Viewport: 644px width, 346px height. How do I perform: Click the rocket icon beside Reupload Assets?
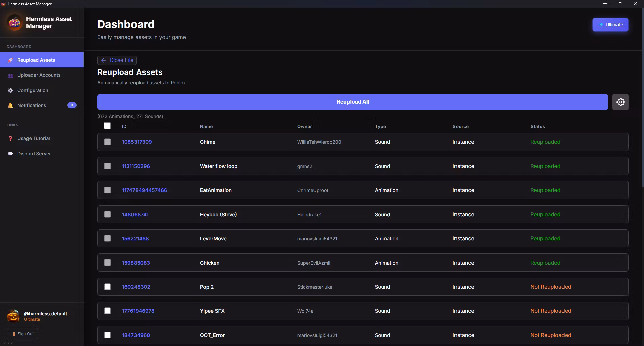[x=10, y=60]
